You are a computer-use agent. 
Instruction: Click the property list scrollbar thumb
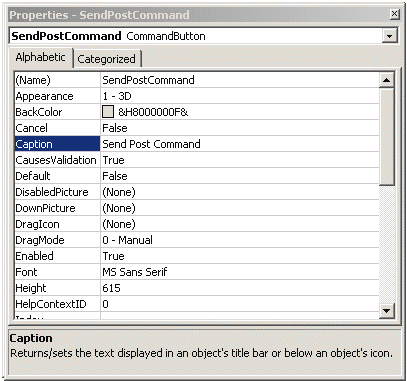coord(386,136)
